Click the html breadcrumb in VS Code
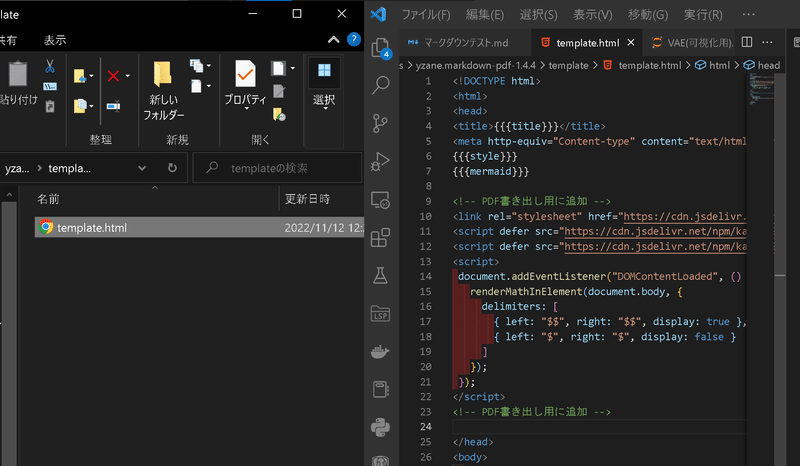The image size is (800, 466). 713,65
